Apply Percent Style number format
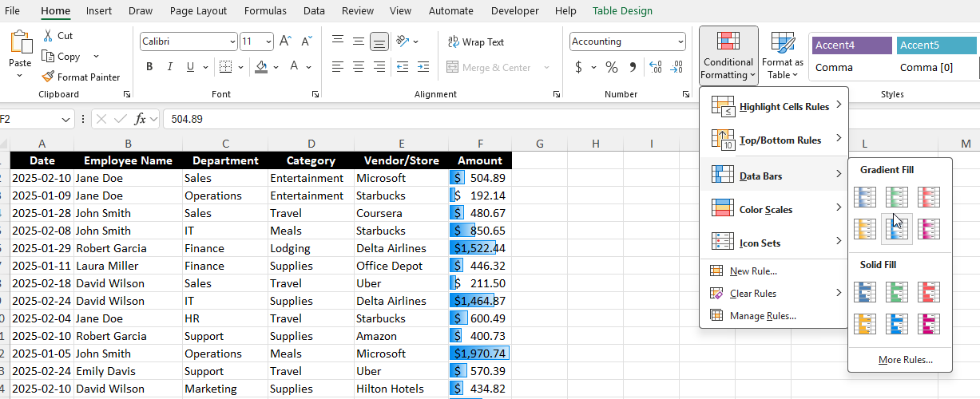 (611, 67)
